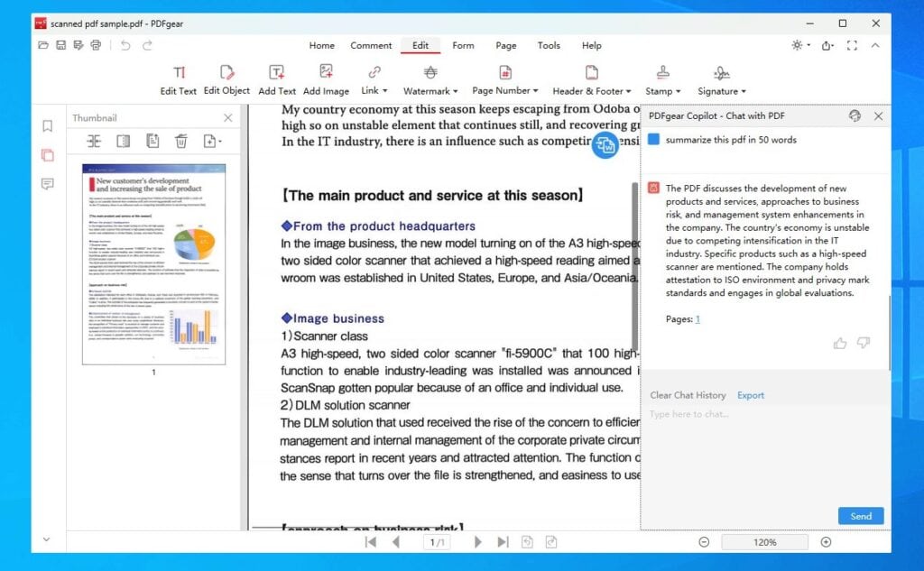Go to the next page
Image resolution: width=924 pixels, height=571 pixels.
477,542
